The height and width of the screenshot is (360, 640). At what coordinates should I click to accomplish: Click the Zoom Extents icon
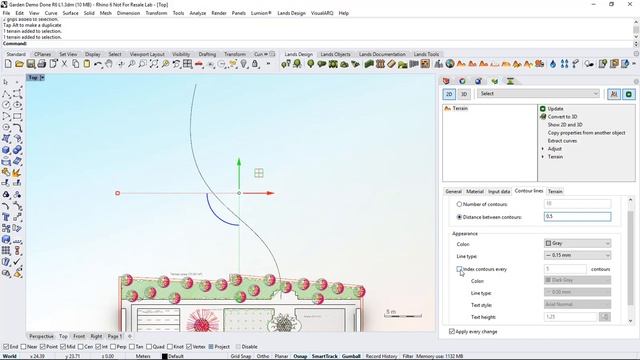154,64
